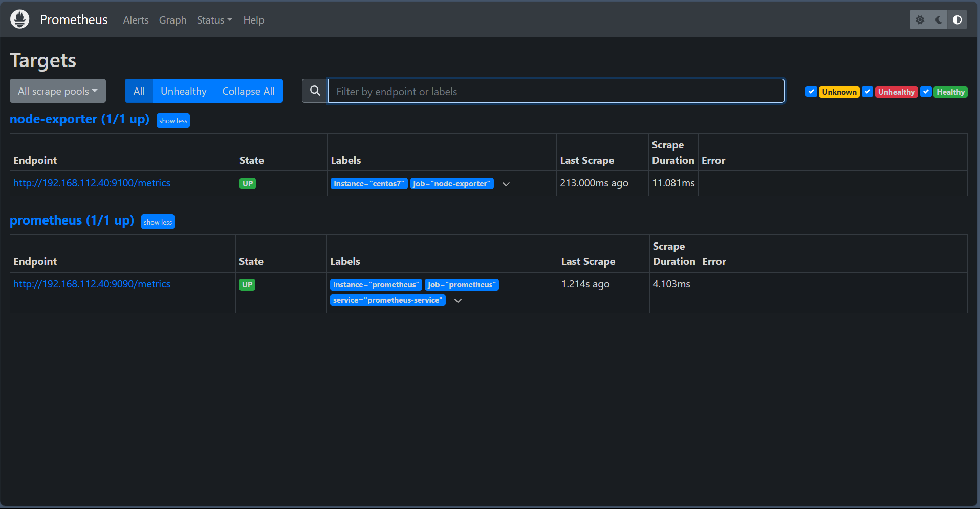Click the Prometheus flame logo
The width and height of the screenshot is (980, 509).
coord(19,19)
